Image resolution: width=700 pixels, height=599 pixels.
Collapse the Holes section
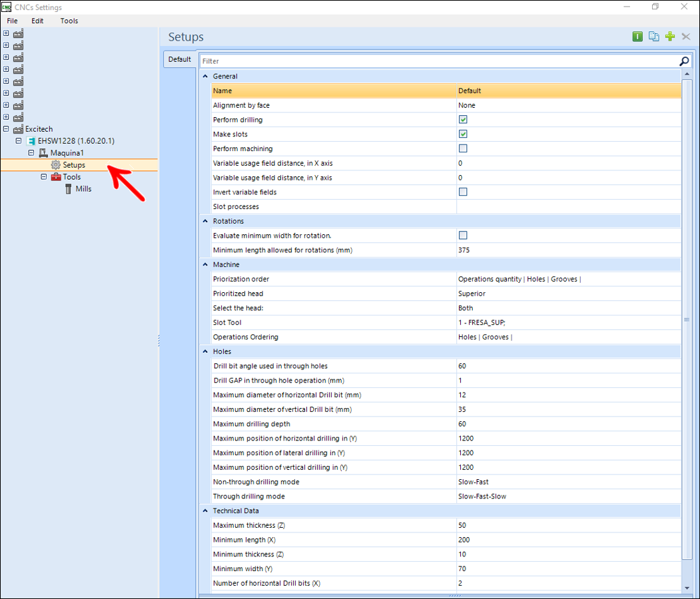point(205,351)
